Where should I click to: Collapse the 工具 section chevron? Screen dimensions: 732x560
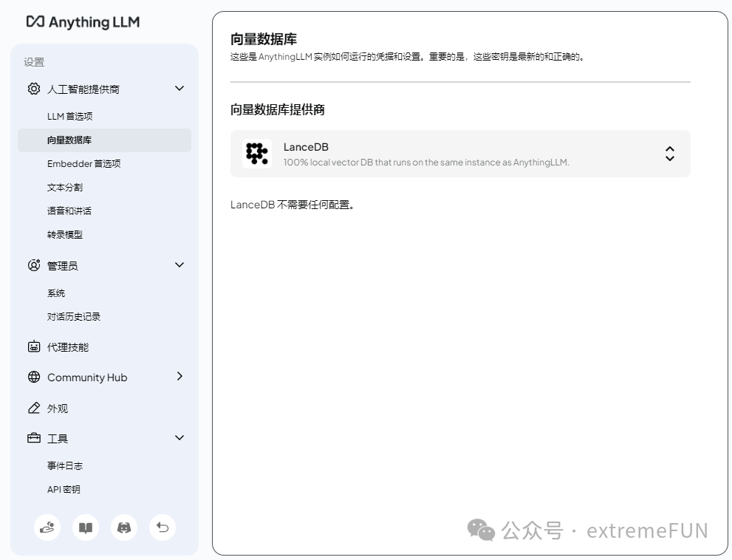click(x=179, y=437)
